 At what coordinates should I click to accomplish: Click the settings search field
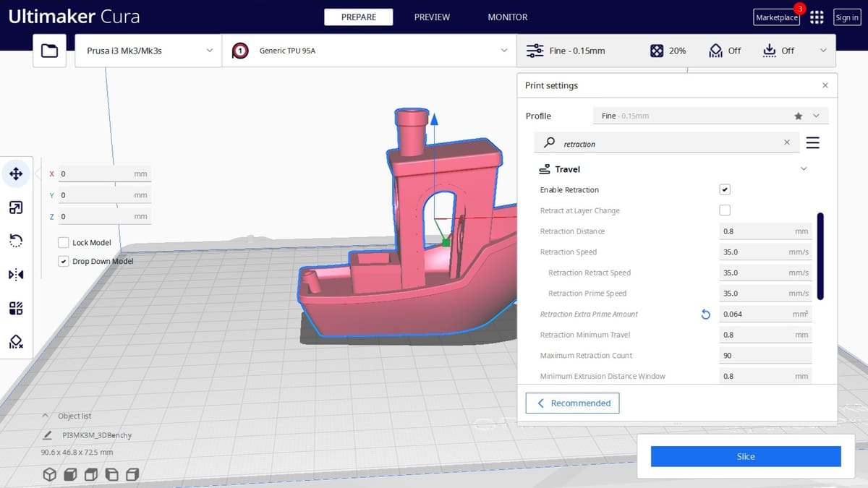(667, 143)
